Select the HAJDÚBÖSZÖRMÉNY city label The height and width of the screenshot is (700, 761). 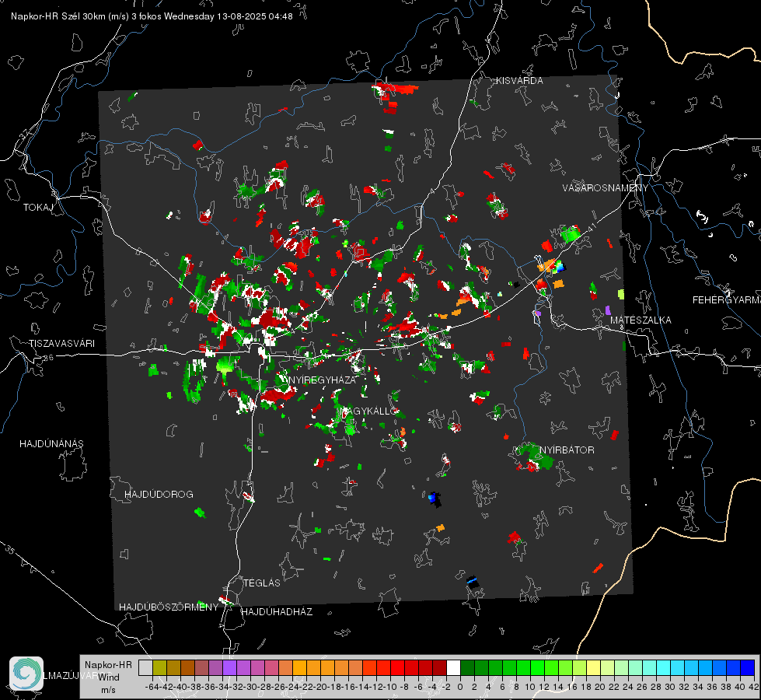pos(169,607)
